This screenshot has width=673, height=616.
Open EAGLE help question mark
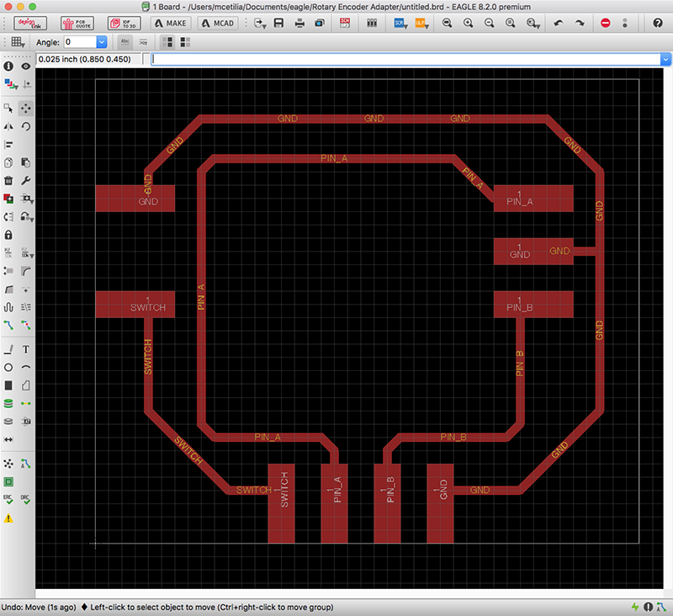(x=658, y=24)
